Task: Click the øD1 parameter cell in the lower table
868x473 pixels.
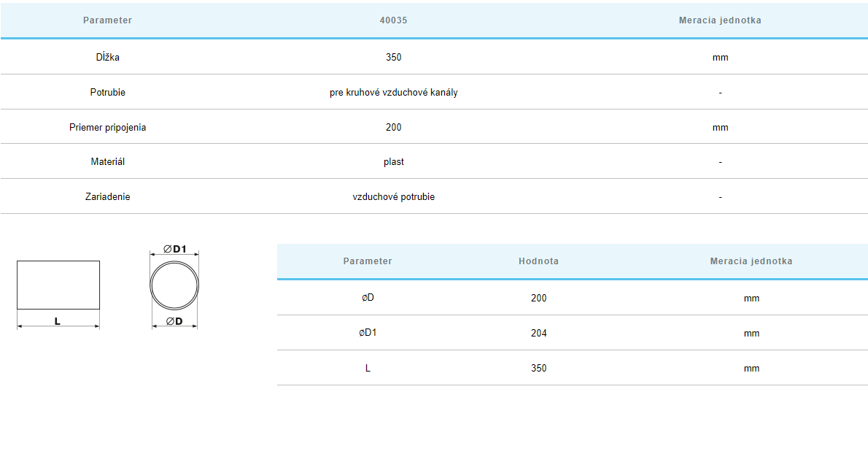Action: click(368, 333)
